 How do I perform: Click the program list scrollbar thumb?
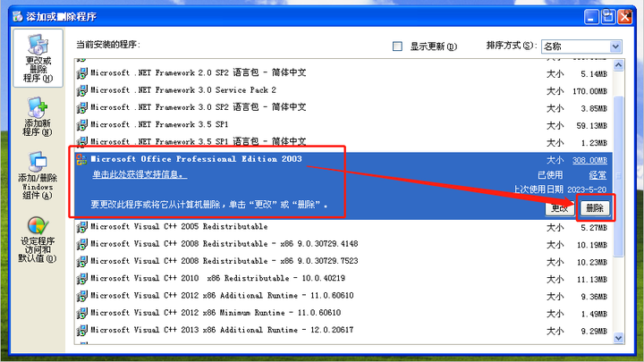click(619, 176)
